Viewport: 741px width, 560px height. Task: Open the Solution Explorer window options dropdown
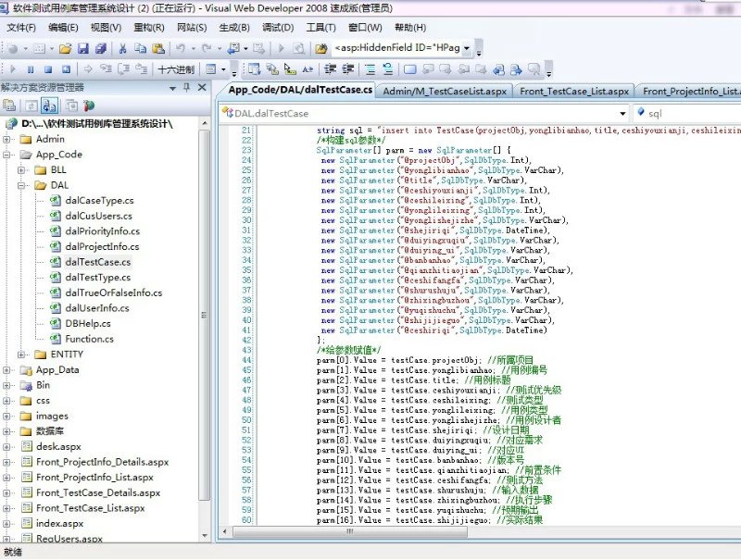tap(172, 88)
